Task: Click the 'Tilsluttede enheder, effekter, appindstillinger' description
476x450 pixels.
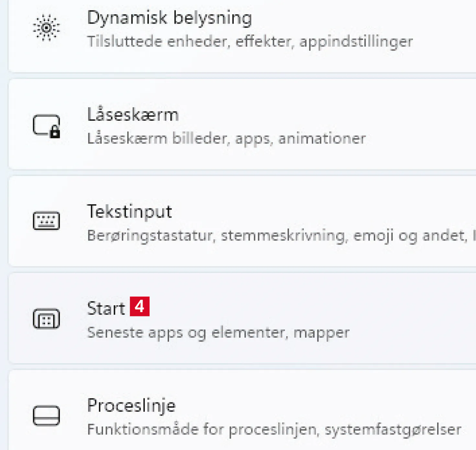Action: pyautogui.click(x=250, y=41)
